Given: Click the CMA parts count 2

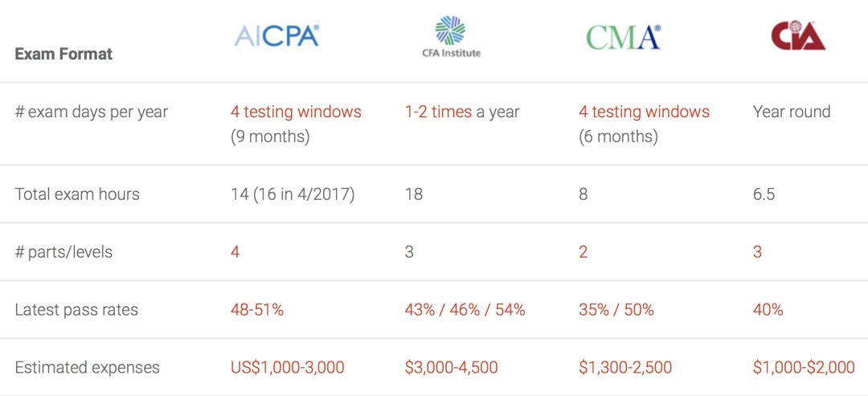Looking at the screenshot, I should (583, 252).
